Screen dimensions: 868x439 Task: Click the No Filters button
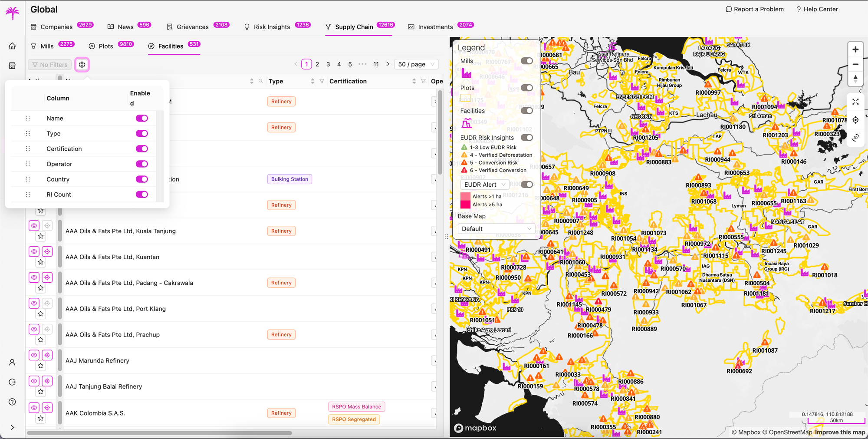coord(49,65)
